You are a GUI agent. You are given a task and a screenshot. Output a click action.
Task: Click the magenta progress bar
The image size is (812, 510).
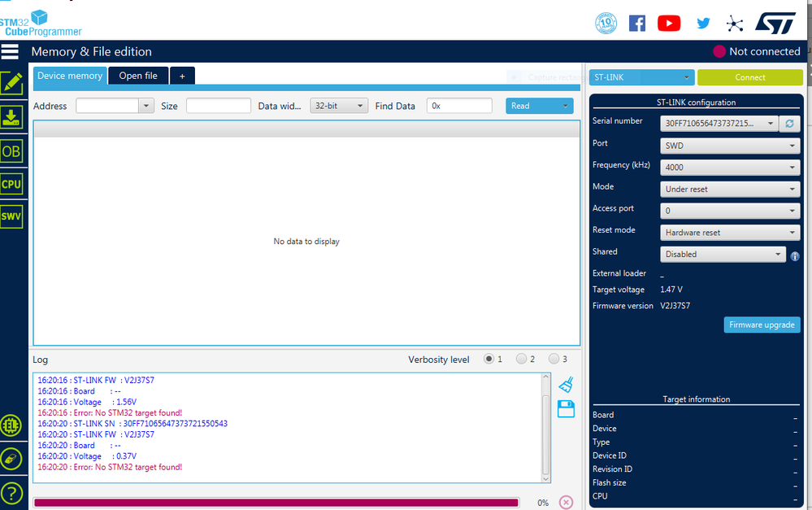(276, 502)
